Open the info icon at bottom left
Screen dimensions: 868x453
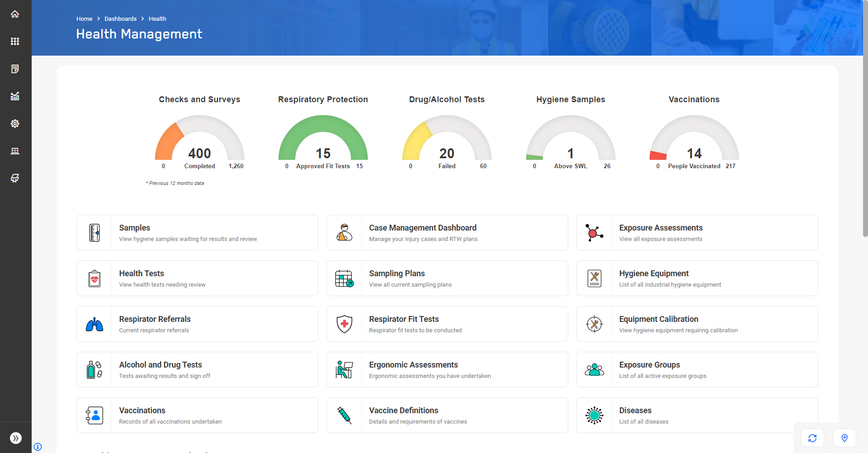[38, 447]
